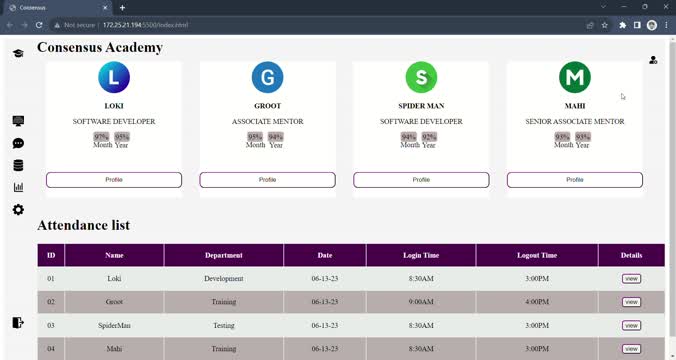676x360 pixels.
Task: Select the Consensus browser tab
Action: 58,8
